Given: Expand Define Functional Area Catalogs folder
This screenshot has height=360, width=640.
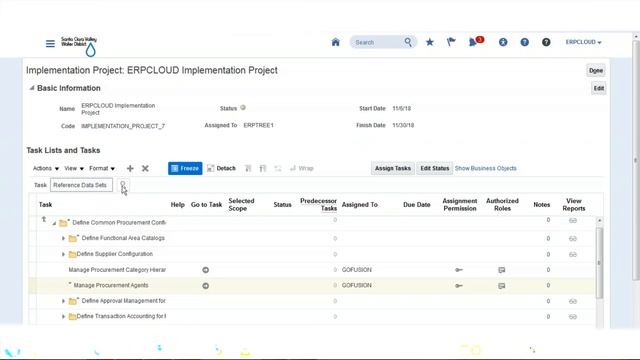Looking at the screenshot, I should (x=63, y=238).
